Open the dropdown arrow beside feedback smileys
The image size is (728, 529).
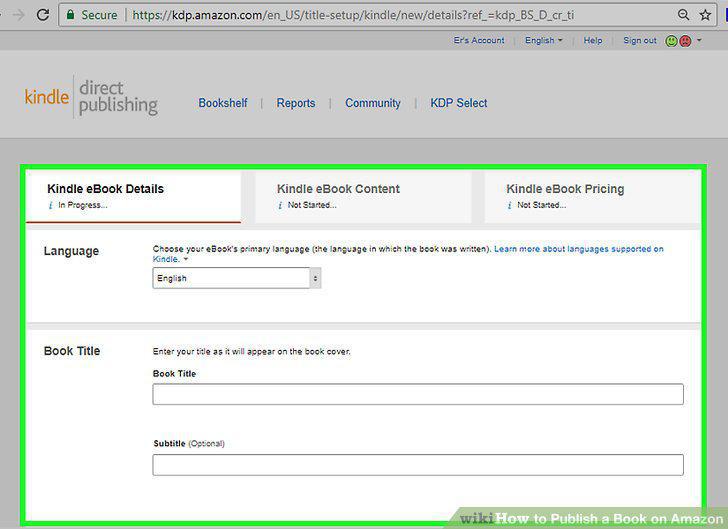coord(699,40)
